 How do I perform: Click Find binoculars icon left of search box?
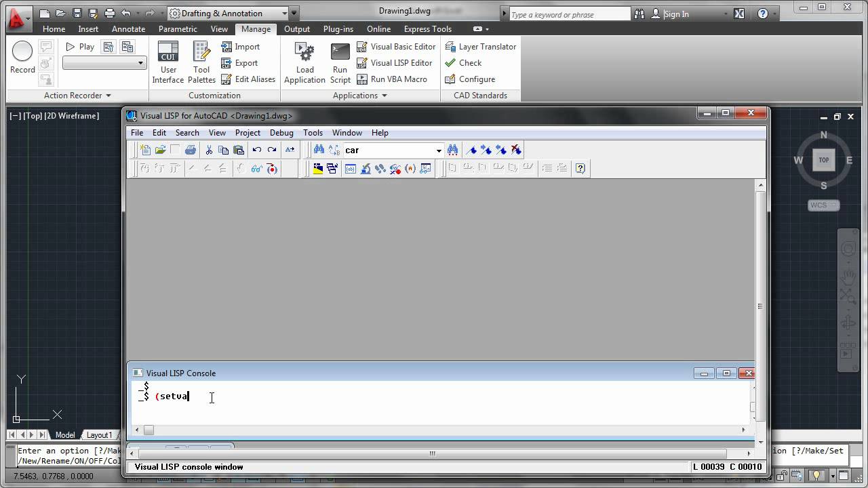click(319, 150)
